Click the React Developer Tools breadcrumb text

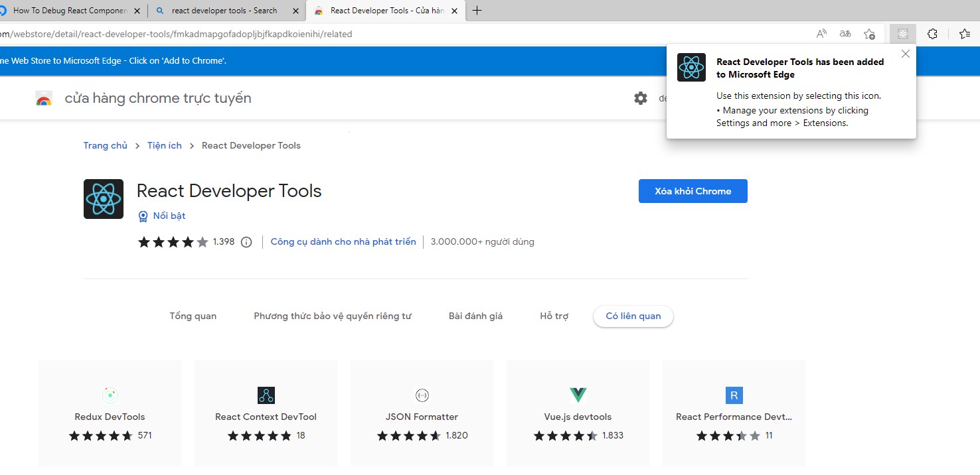(251, 145)
